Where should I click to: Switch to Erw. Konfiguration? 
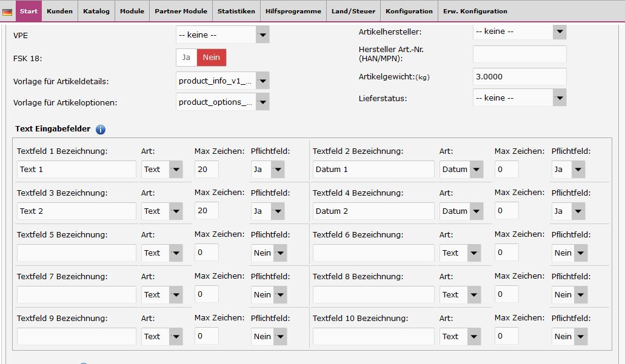click(x=474, y=10)
